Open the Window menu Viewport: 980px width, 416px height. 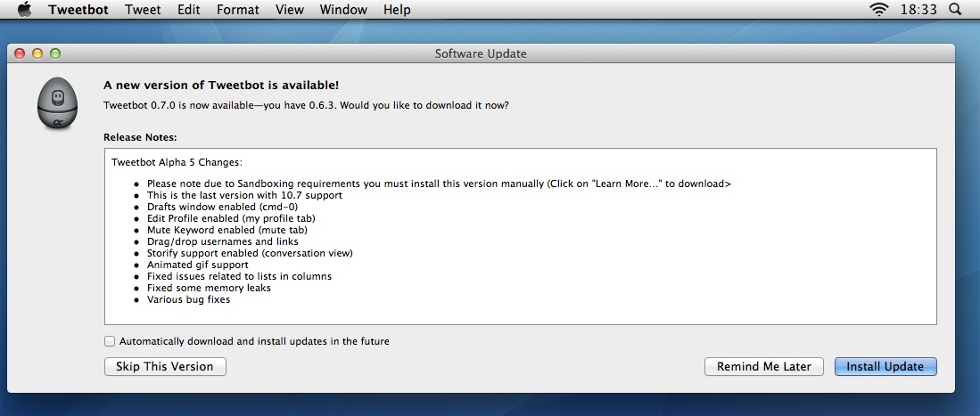pos(343,10)
